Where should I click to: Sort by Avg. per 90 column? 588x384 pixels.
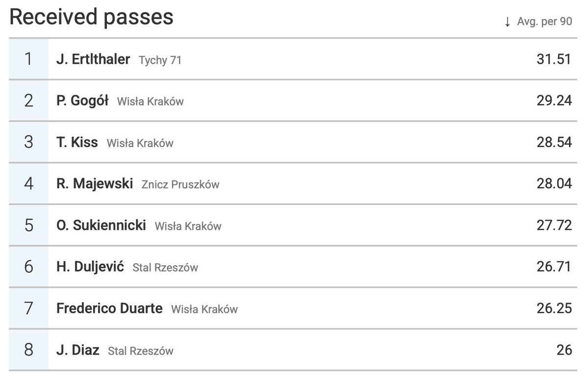tap(544, 22)
